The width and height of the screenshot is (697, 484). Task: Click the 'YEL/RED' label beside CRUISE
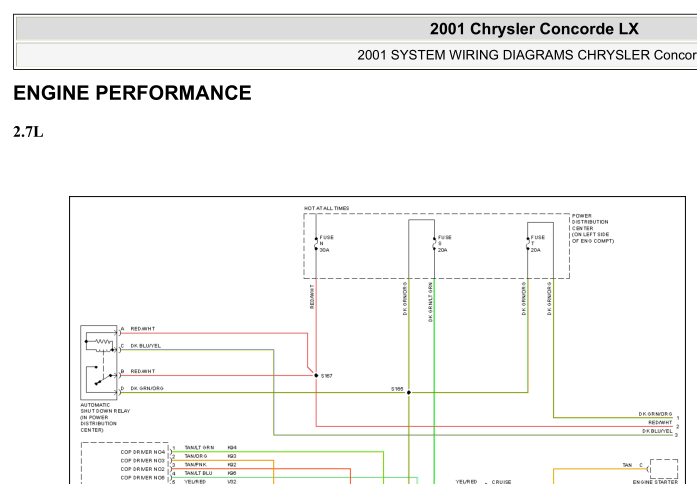tap(466, 482)
